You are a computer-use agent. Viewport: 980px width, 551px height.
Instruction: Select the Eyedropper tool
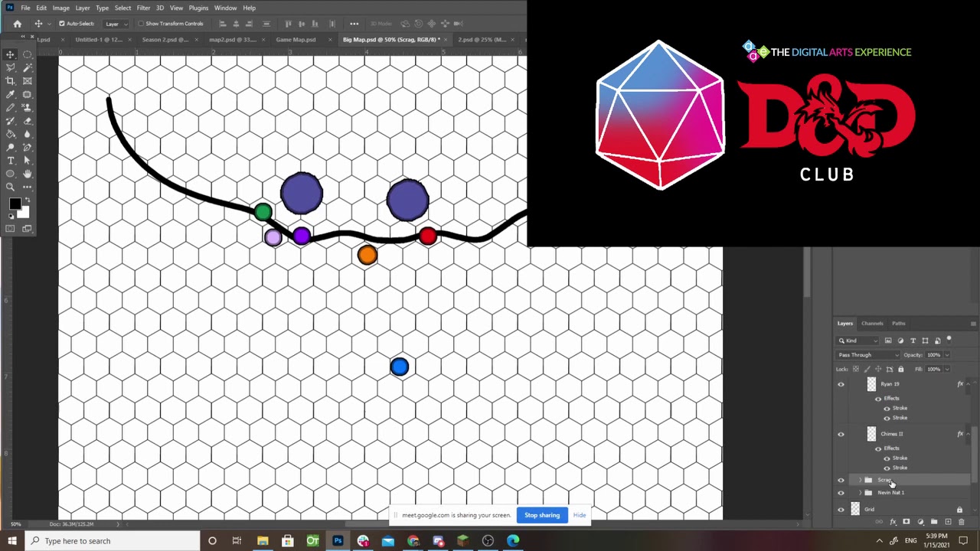[11, 94]
